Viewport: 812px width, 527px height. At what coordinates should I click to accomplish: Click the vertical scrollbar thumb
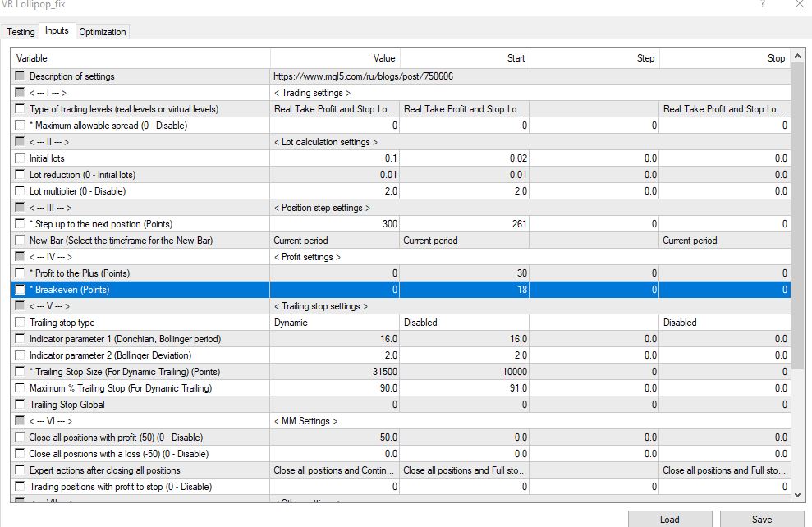pos(797,218)
